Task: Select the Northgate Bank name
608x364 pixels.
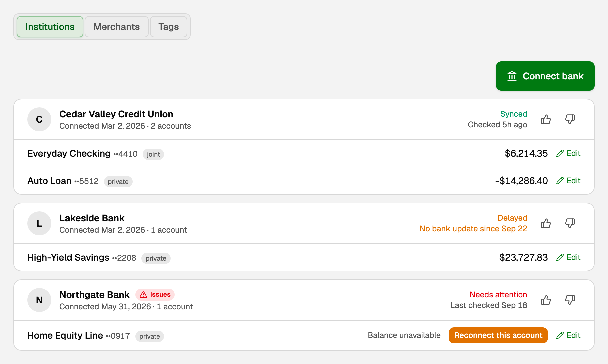Action: 95,295
